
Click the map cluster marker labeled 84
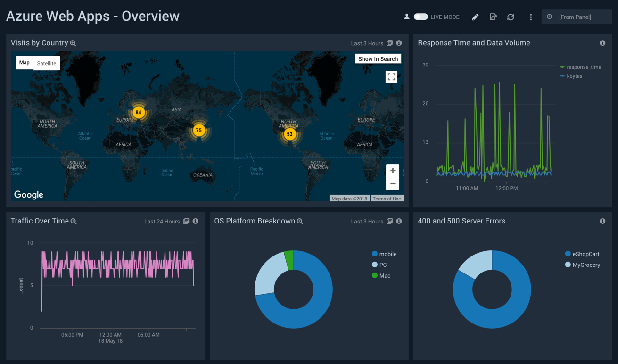coord(138,112)
